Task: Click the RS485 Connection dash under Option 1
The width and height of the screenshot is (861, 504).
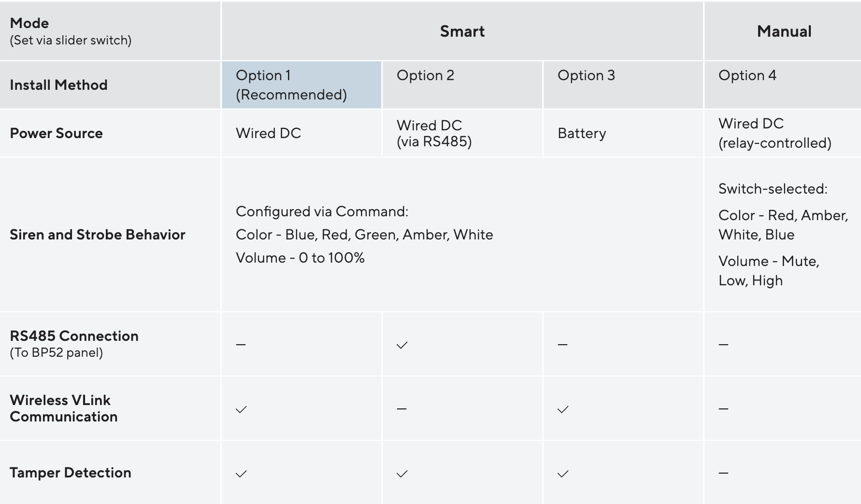Action: (x=241, y=345)
